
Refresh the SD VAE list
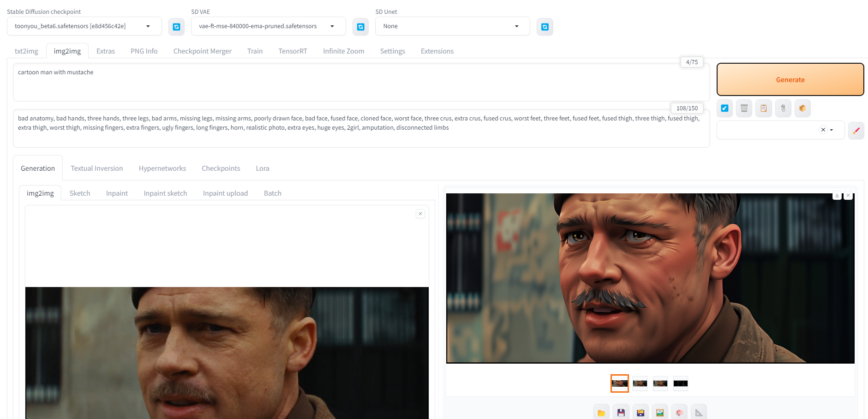[x=360, y=26]
